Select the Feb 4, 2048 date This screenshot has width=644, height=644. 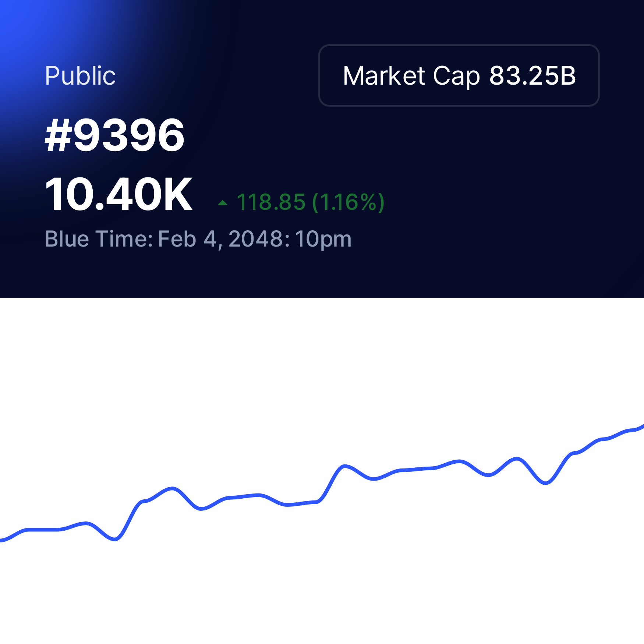[224, 239]
